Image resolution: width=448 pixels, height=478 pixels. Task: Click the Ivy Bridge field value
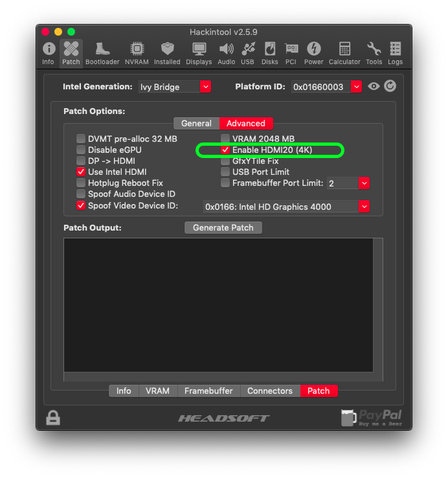[x=170, y=87]
